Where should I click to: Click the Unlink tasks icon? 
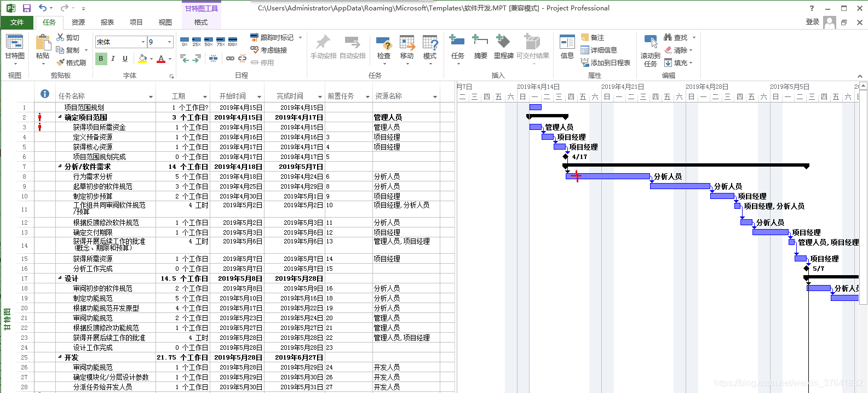click(242, 58)
